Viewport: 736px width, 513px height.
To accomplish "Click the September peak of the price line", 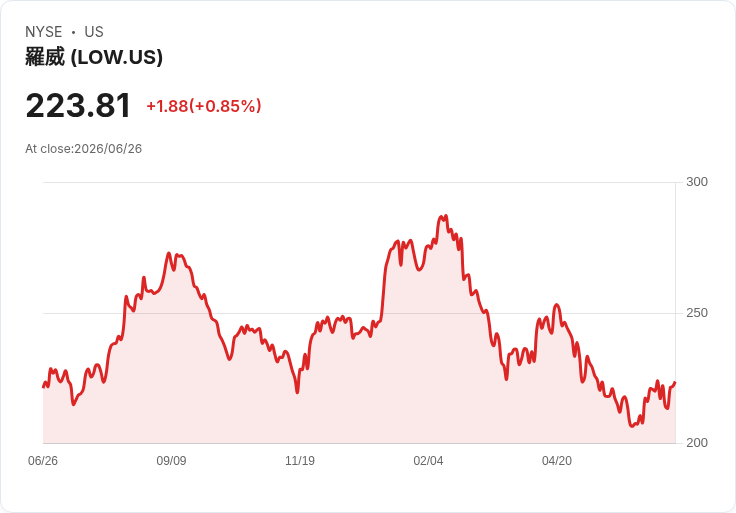I will 169,253.
